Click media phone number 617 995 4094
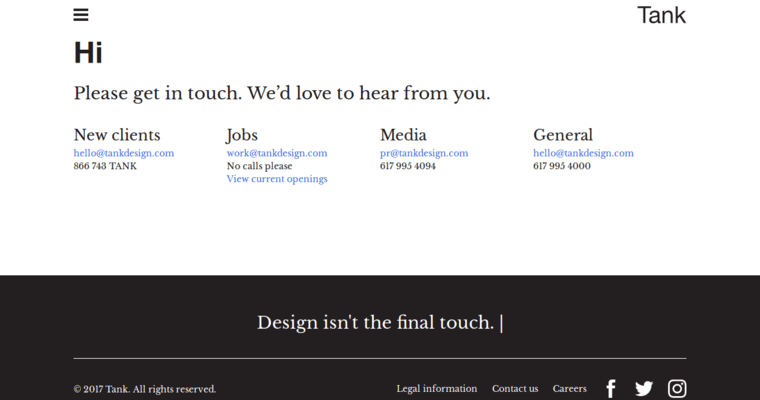 point(408,166)
